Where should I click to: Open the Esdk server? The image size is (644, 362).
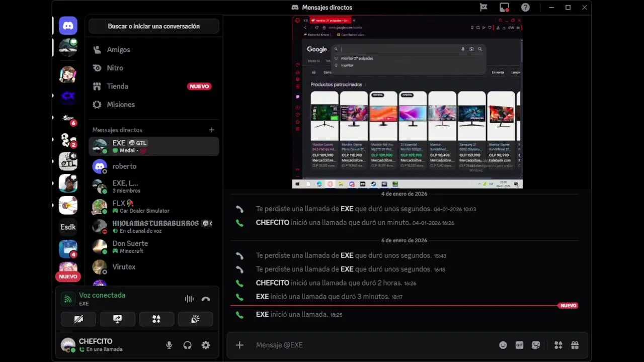68,227
